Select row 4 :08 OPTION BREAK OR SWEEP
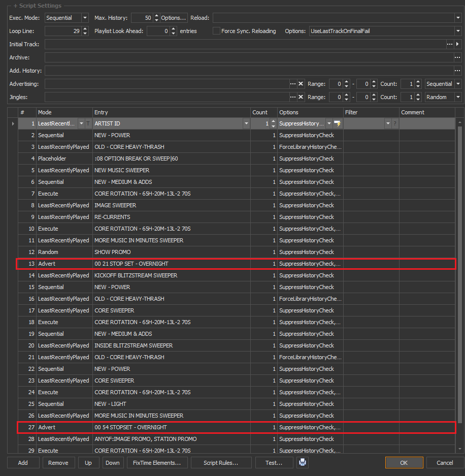Screen dimensions: 465x476 237,158
